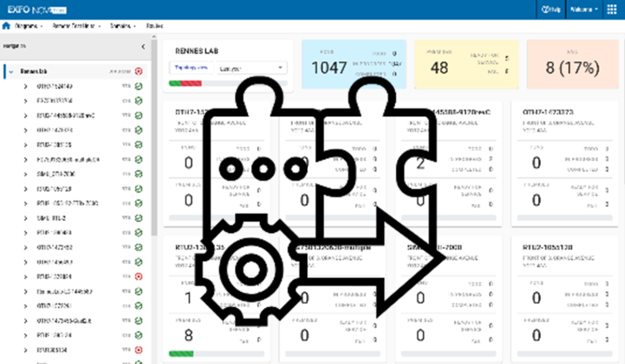Click Rennes lab red alarm status icon
This screenshot has height=364, width=625.
coord(138,72)
